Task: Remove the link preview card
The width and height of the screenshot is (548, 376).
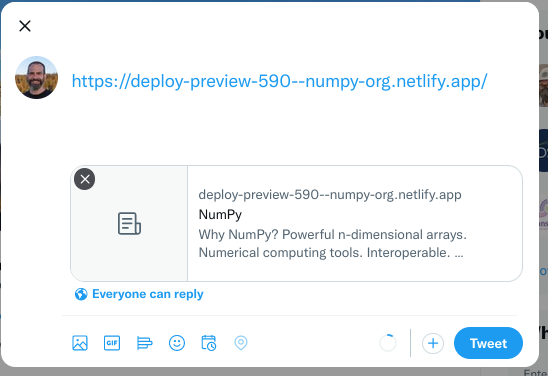Action: (85, 179)
